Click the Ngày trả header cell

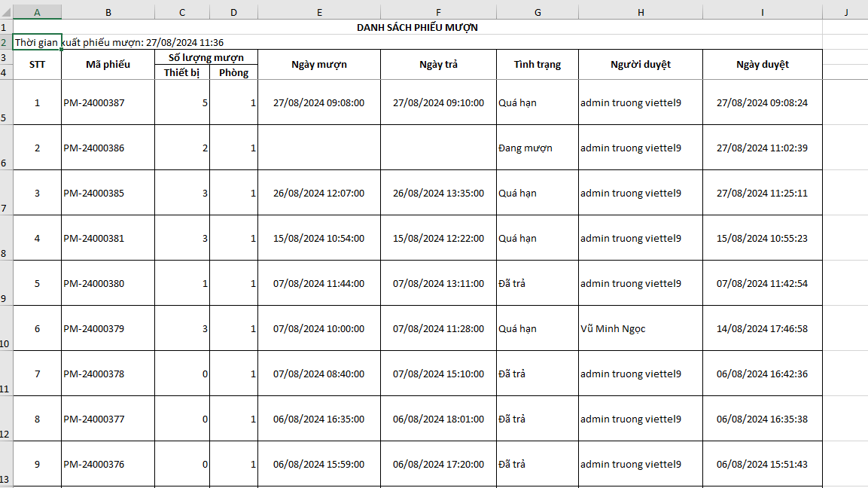438,64
